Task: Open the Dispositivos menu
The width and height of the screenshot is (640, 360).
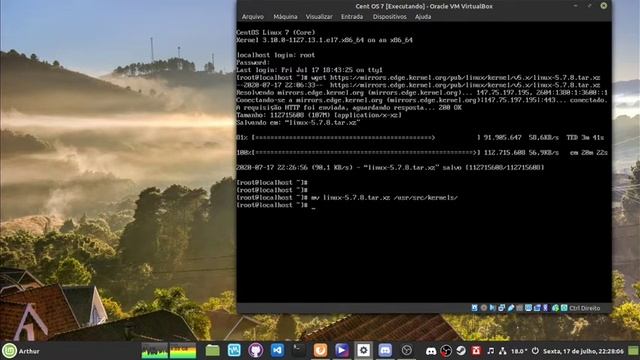Action: [x=389, y=17]
